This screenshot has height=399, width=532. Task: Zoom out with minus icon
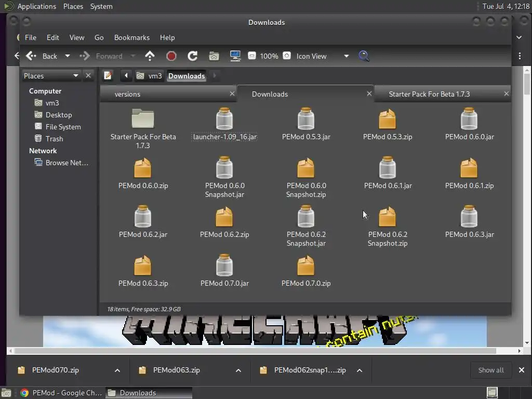[x=252, y=56]
